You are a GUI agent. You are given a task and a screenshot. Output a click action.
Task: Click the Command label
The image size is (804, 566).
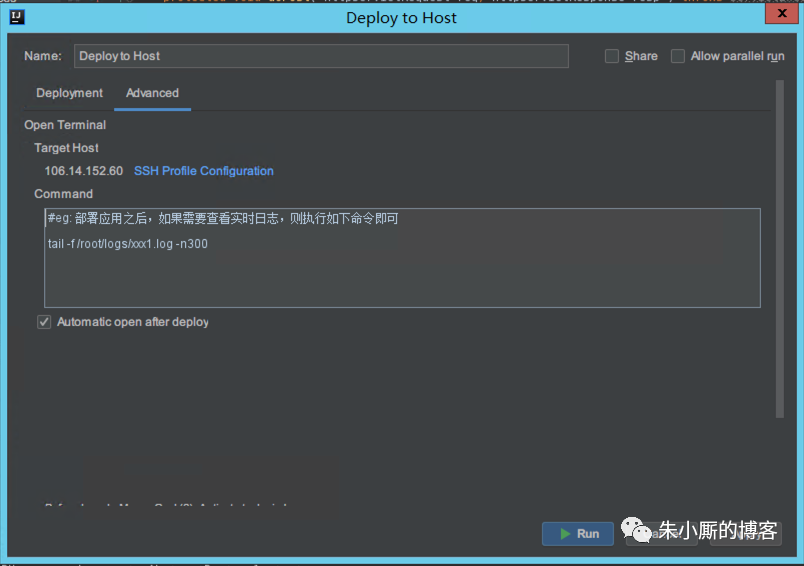64,194
